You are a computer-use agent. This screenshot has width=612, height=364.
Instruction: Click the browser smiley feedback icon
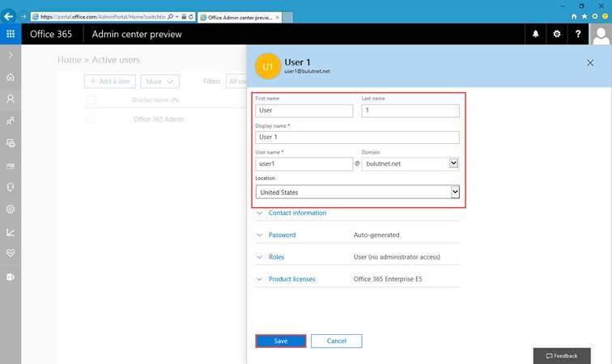pyautogui.click(x=606, y=16)
